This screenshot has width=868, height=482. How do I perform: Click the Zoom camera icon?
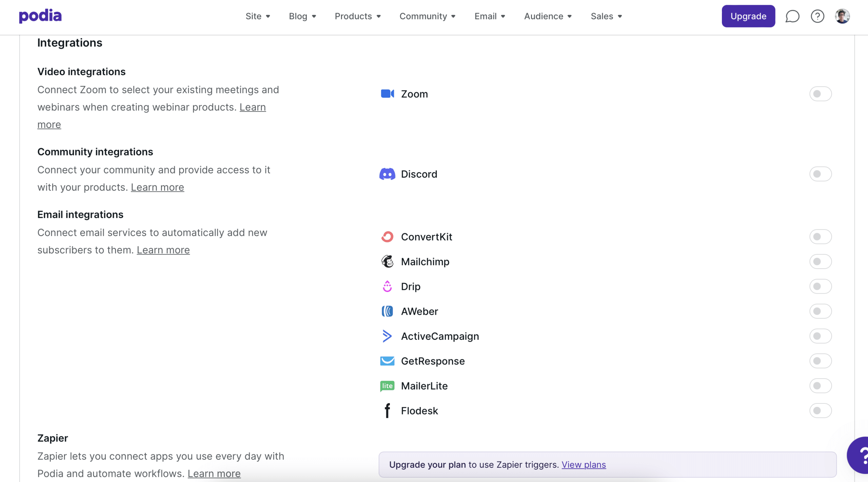tap(387, 93)
